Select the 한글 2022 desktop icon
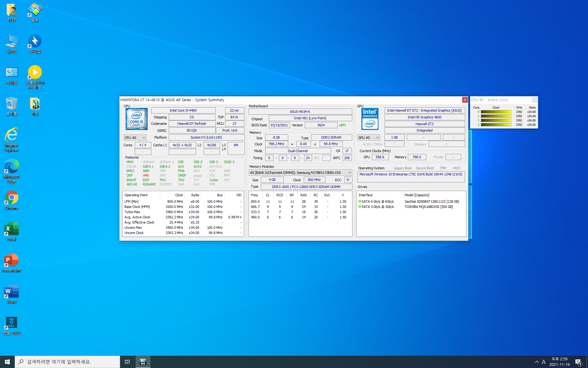 pyautogui.click(x=12, y=326)
